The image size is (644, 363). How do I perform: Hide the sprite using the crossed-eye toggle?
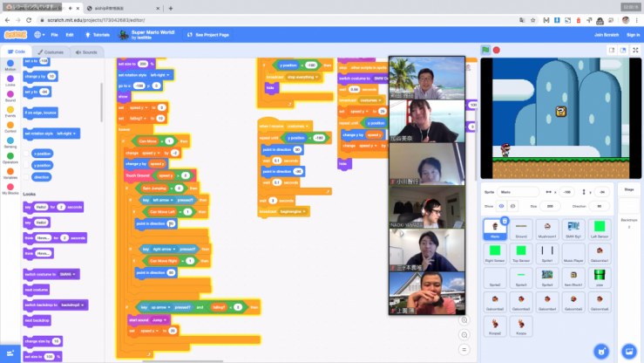[512, 206]
